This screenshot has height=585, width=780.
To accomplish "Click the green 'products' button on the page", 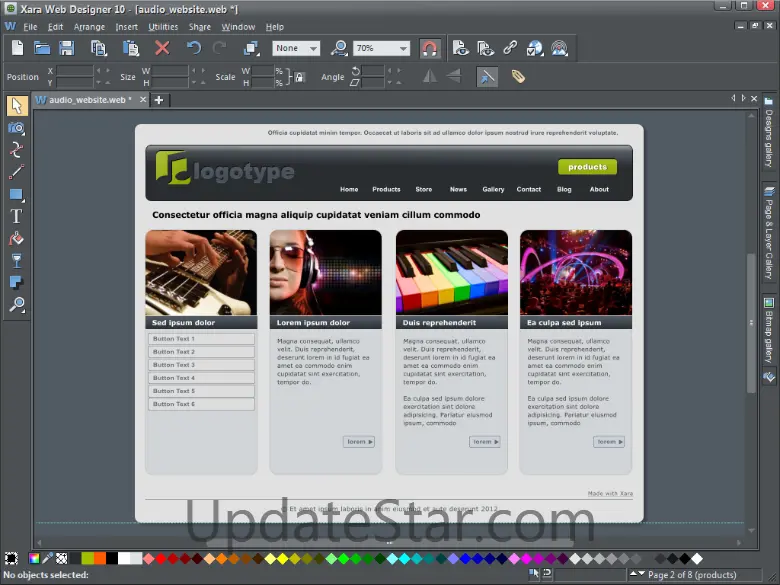I will tap(587, 167).
